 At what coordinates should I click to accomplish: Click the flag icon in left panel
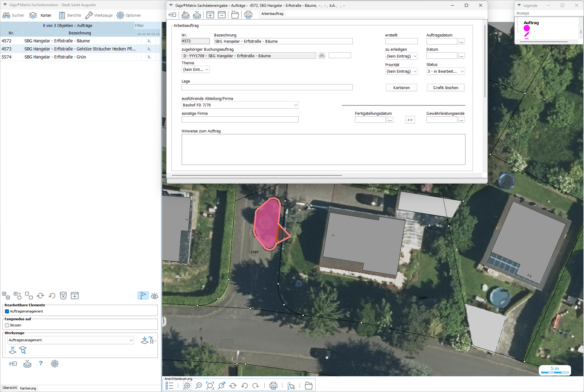[143, 296]
